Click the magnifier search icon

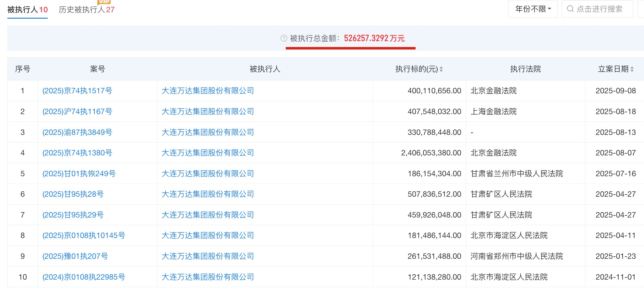coord(570,9)
